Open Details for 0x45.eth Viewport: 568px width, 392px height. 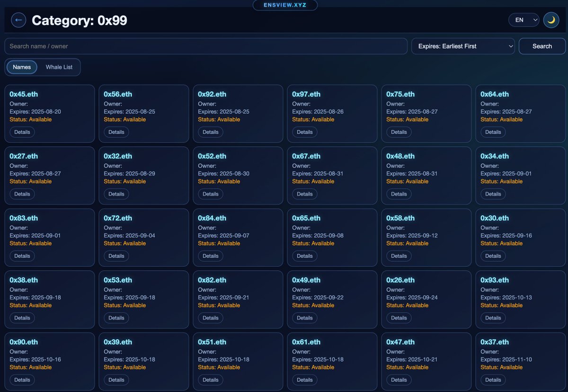pyautogui.click(x=22, y=132)
